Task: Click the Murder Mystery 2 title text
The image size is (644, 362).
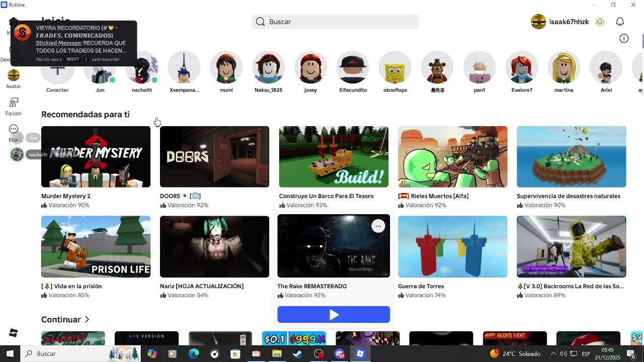Action: [66, 196]
